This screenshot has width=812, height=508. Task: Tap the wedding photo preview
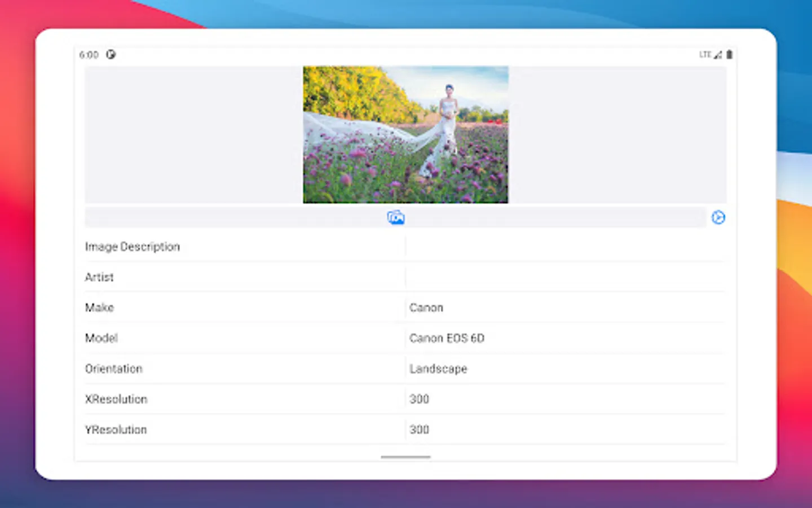click(x=405, y=134)
